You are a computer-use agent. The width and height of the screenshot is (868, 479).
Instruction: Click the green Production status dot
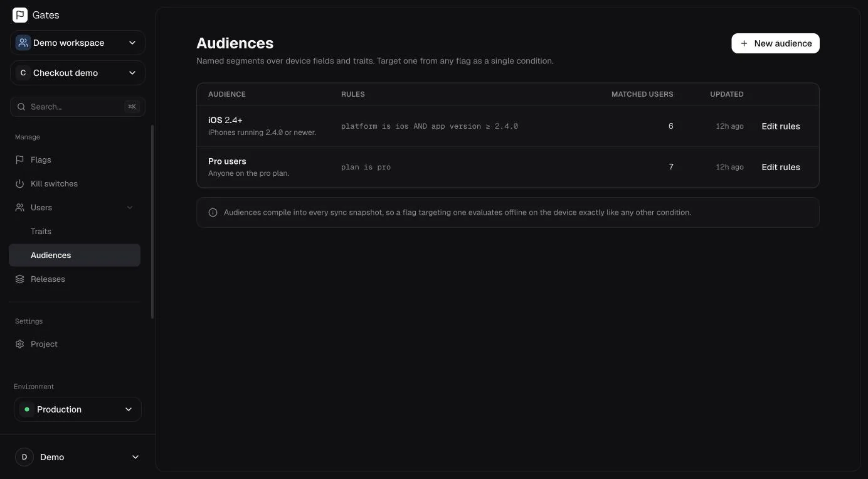26,409
